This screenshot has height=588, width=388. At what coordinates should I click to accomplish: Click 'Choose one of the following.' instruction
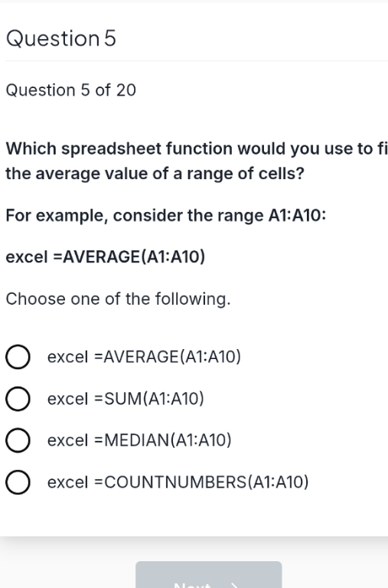click(x=118, y=299)
